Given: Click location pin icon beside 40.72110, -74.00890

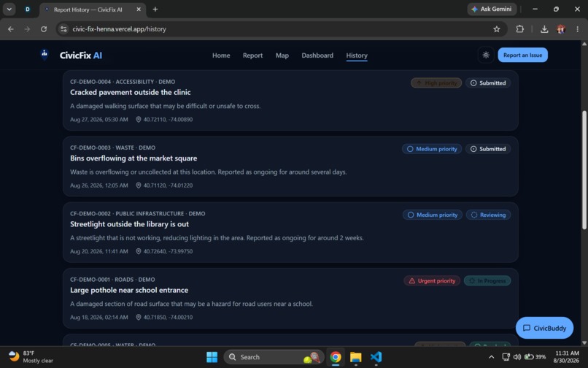Looking at the screenshot, I should pos(139,120).
